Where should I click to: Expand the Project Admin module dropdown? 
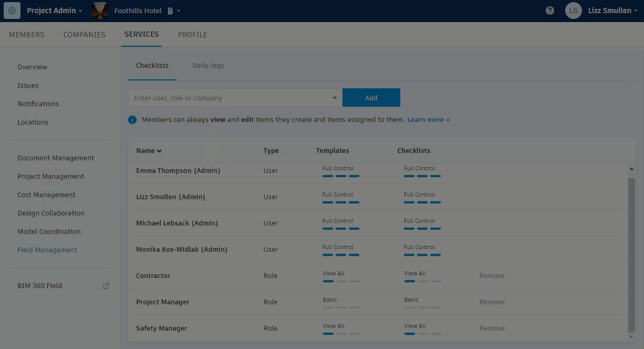coord(80,11)
